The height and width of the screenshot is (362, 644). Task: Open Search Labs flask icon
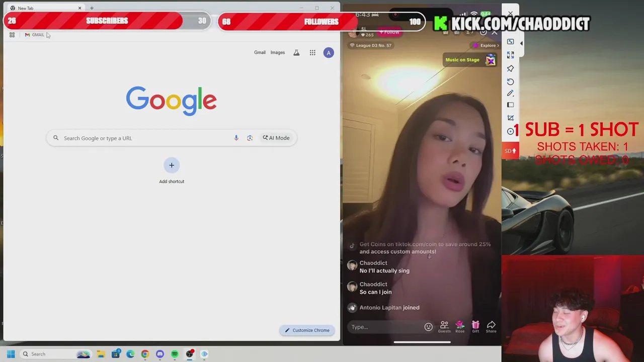click(x=296, y=53)
